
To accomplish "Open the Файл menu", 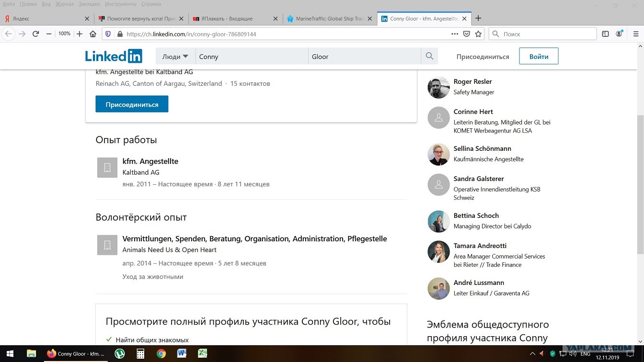I will pos(8,4).
